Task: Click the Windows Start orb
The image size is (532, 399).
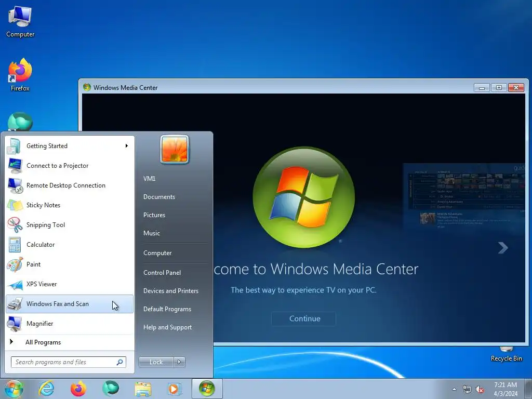Action: tap(14, 389)
